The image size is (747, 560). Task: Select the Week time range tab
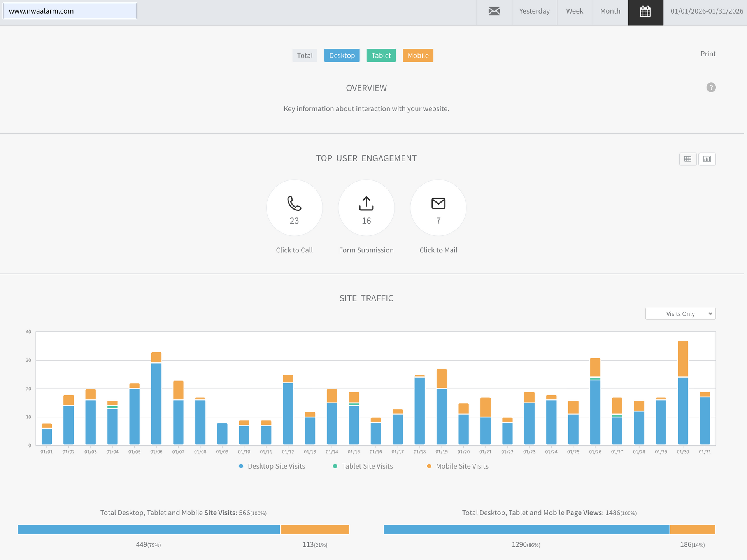(574, 11)
